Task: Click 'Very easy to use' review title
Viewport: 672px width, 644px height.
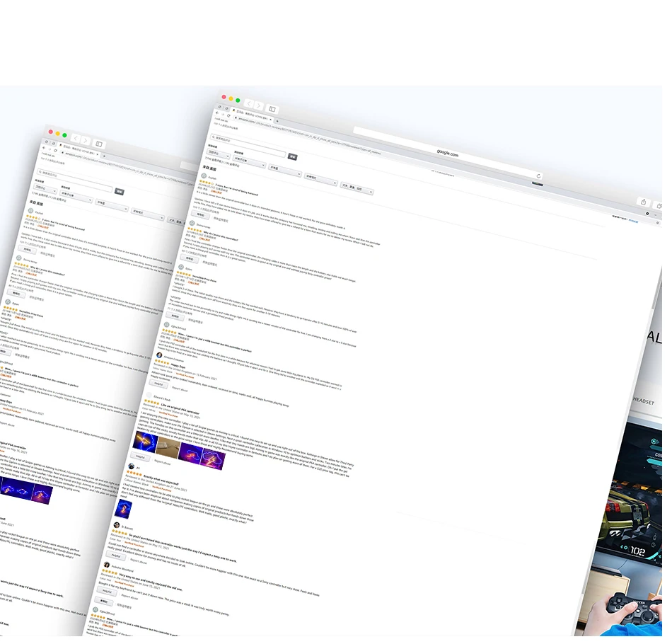Action: click(x=151, y=582)
